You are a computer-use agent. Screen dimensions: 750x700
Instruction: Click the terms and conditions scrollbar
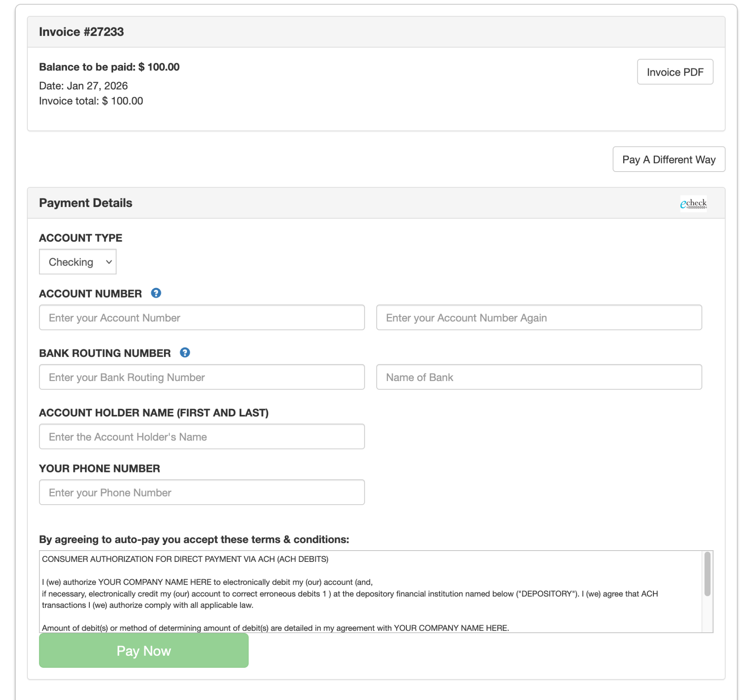pos(707,574)
